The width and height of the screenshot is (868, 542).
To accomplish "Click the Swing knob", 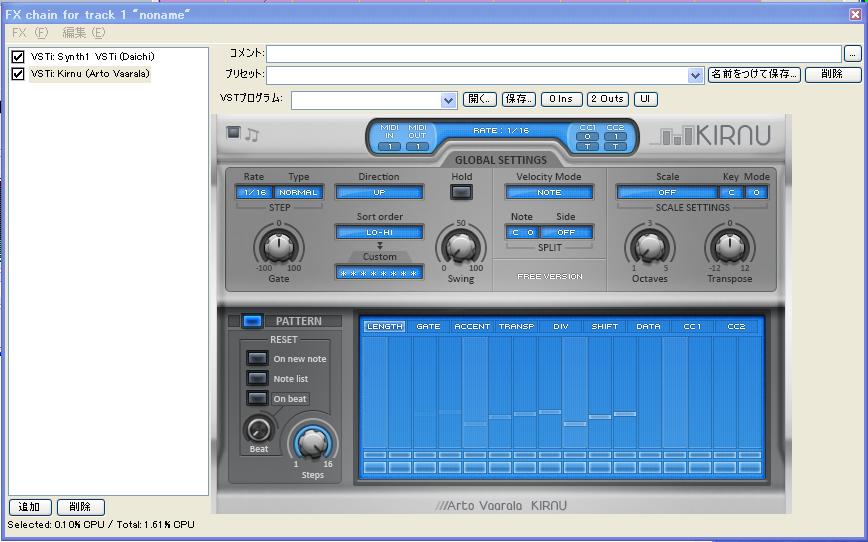I will pyautogui.click(x=461, y=247).
